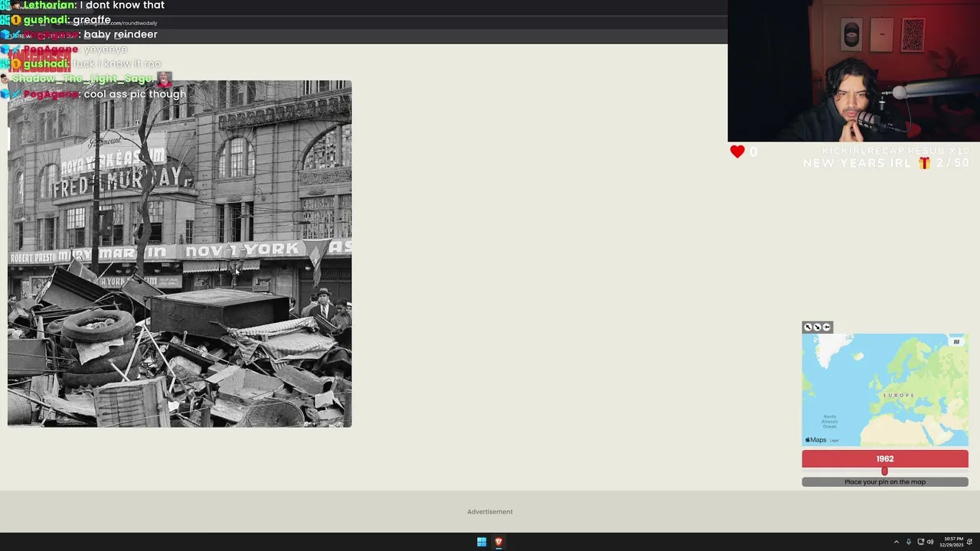
Task: Click the first arrow icon above the map
Action: point(808,328)
